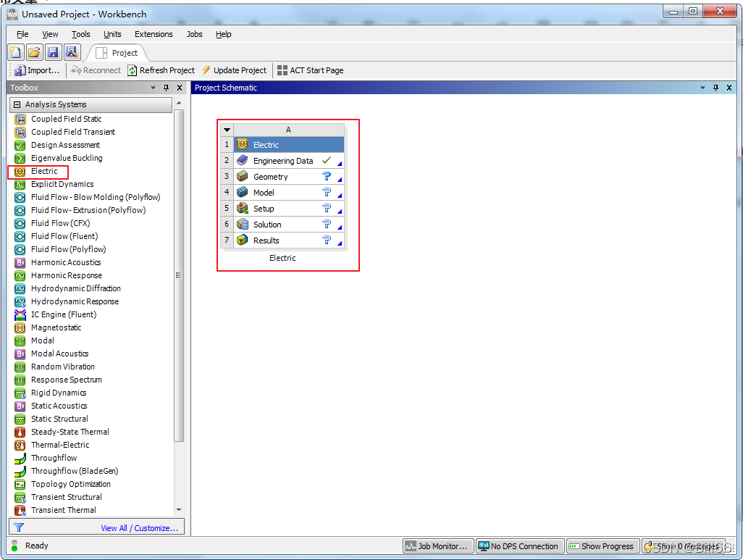
Task: Open the Project Schematic panel dropdown arrow
Action: click(702, 88)
